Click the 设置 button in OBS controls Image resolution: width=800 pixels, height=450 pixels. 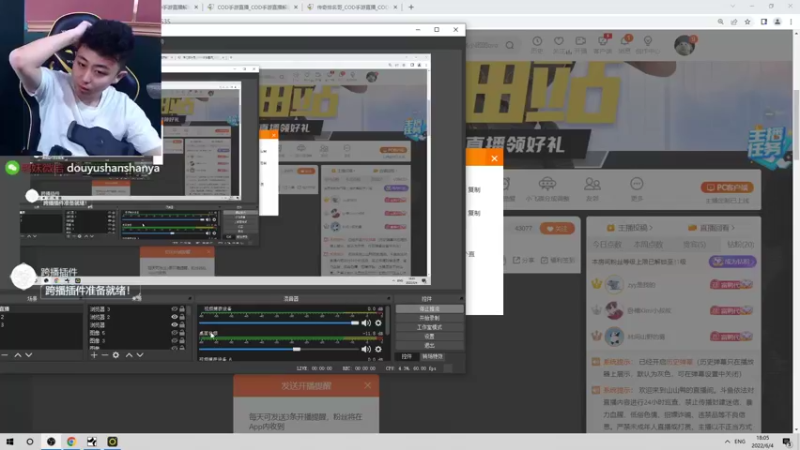430,337
